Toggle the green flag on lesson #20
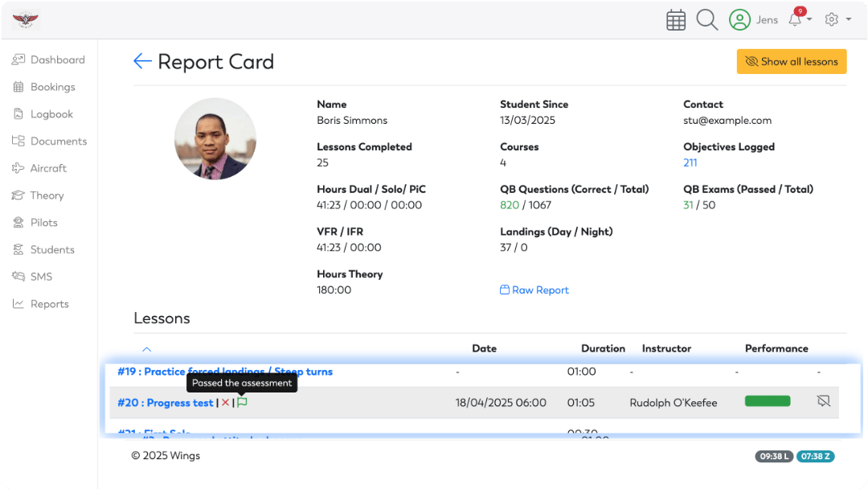868x489 pixels. (x=242, y=402)
